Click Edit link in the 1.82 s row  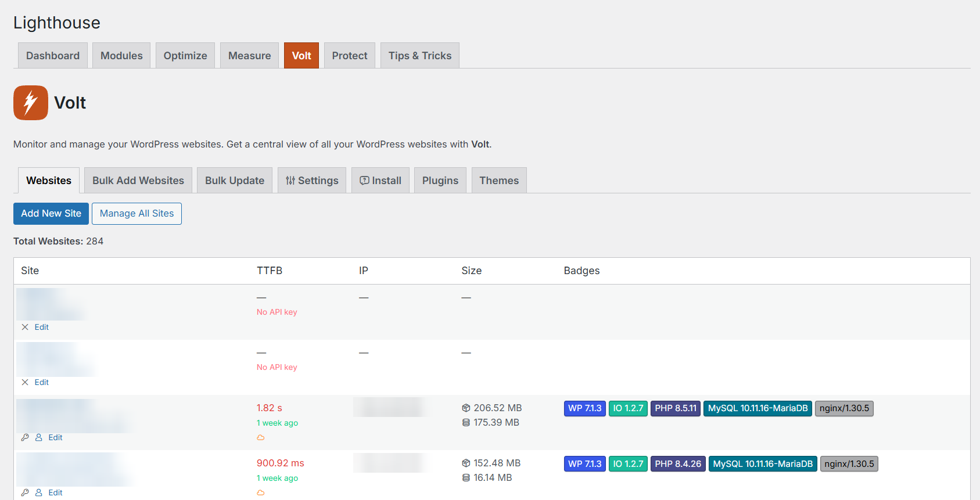click(55, 437)
